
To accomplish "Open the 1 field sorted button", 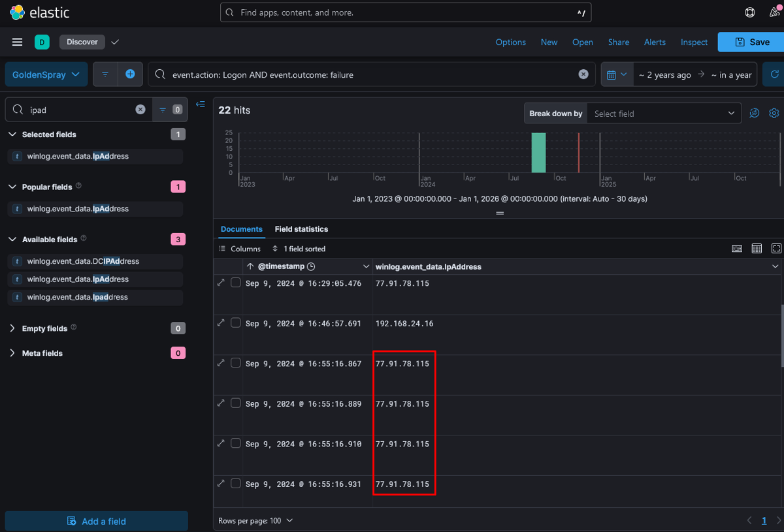I will 299,249.
